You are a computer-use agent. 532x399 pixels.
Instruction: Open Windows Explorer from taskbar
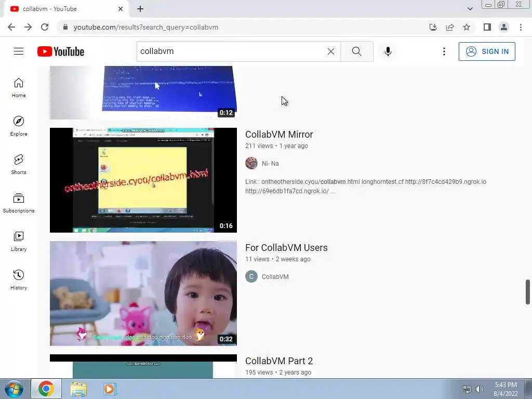[78, 389]
